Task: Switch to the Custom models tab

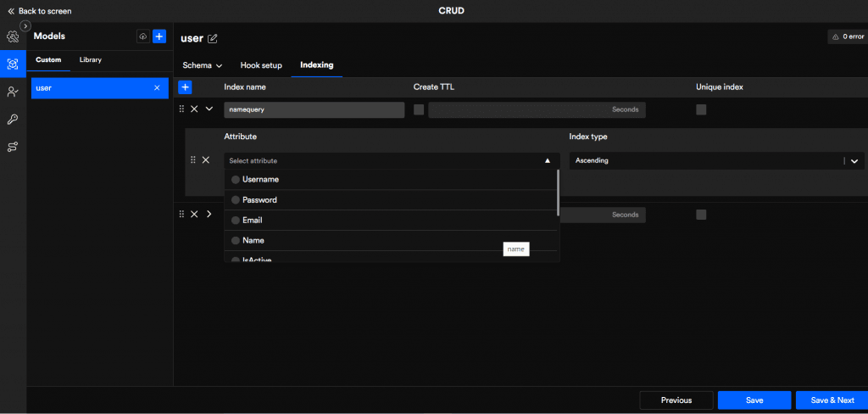Action: coord(48,60)
